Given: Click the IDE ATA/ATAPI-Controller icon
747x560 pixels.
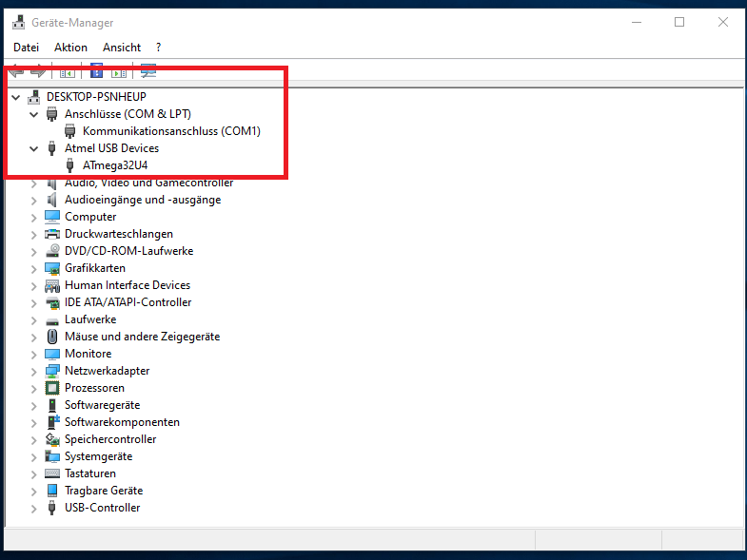Looking at the screenshot, I should (x=52, y=303).
